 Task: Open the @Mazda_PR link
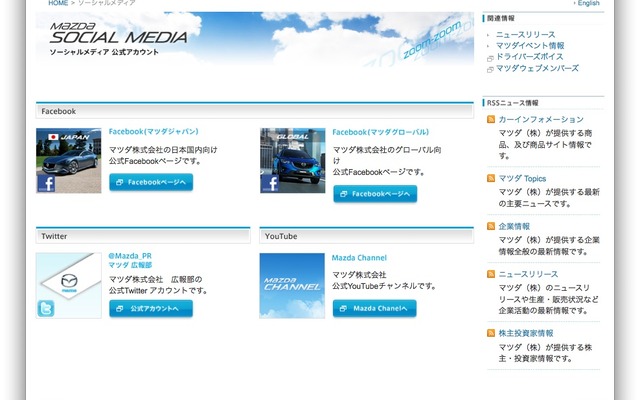130,256
